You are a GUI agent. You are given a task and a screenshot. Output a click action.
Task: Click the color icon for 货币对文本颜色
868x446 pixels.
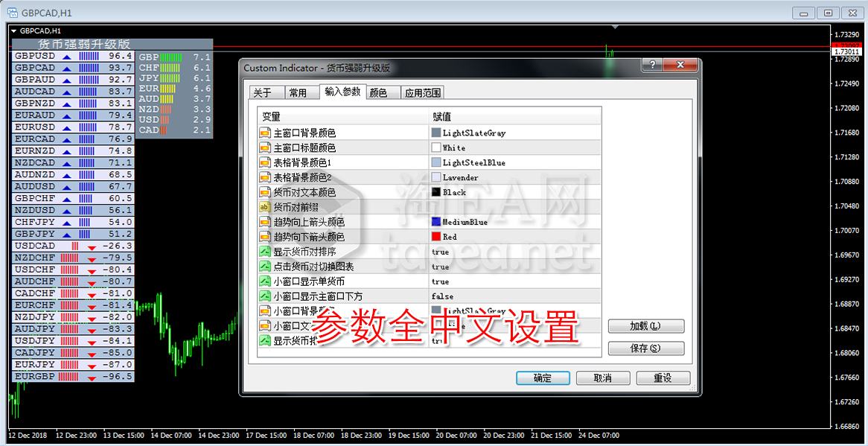(264, 193)
